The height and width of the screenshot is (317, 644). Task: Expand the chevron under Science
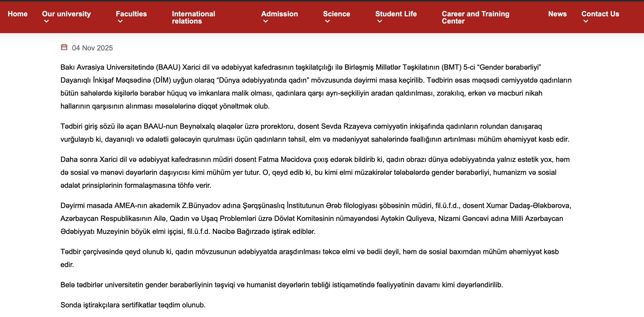click(x=327, y=22)
